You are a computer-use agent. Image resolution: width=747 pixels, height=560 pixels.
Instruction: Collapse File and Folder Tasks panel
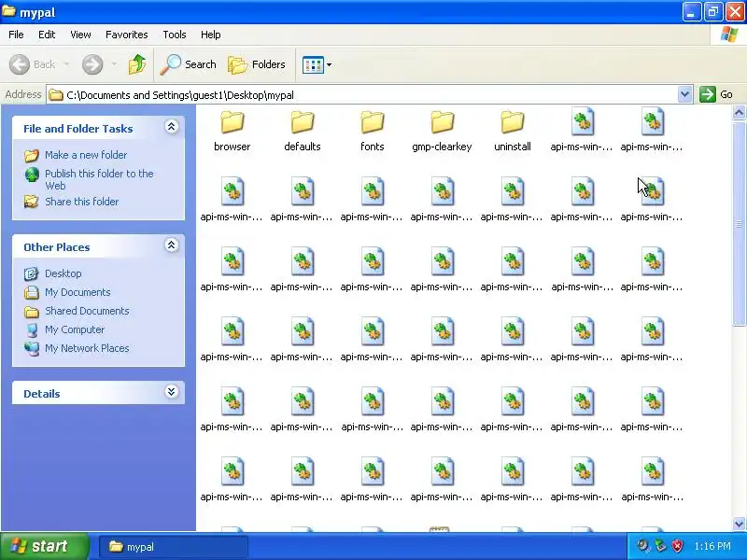pos(172,127)
